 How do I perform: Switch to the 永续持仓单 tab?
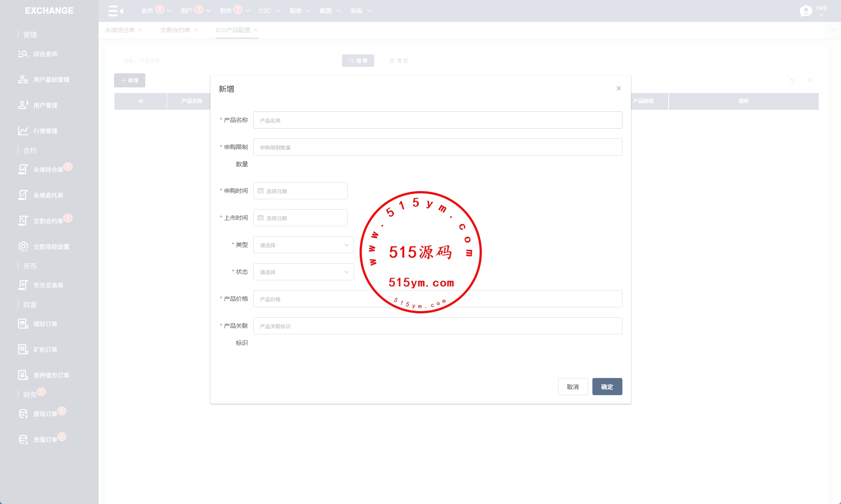[x=120, y=30]
